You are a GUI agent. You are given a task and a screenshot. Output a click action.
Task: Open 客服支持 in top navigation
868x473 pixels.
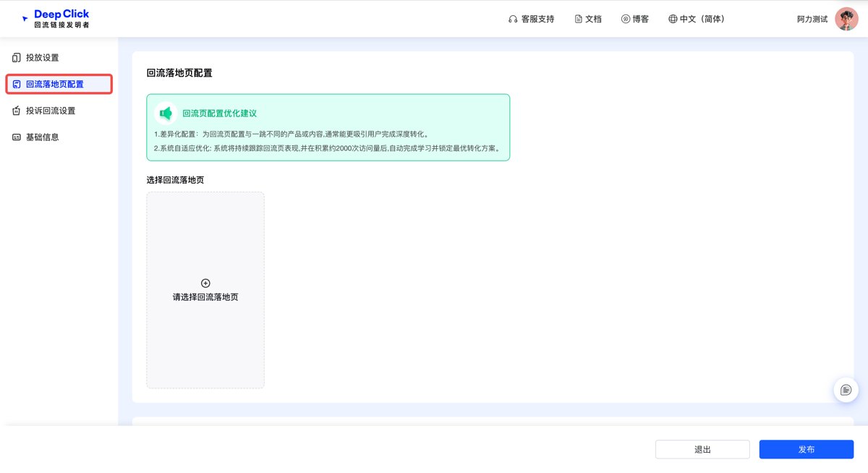pyautogui.click(x=532, y=20)
